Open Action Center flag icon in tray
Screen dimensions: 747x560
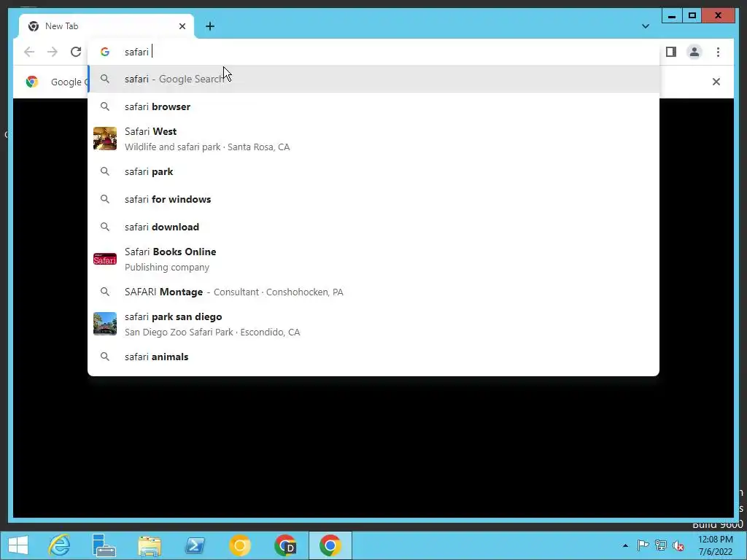pyautogui.click(x=643, y=545)
